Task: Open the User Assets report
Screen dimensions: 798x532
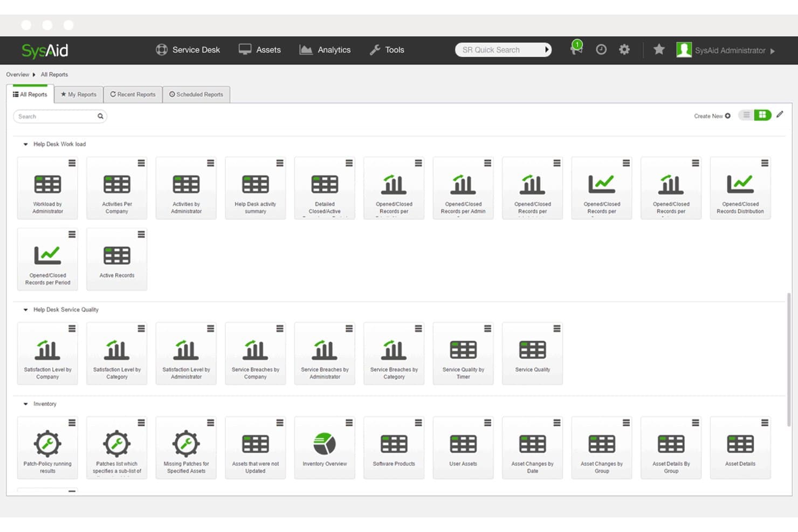Action: [463, 448]
